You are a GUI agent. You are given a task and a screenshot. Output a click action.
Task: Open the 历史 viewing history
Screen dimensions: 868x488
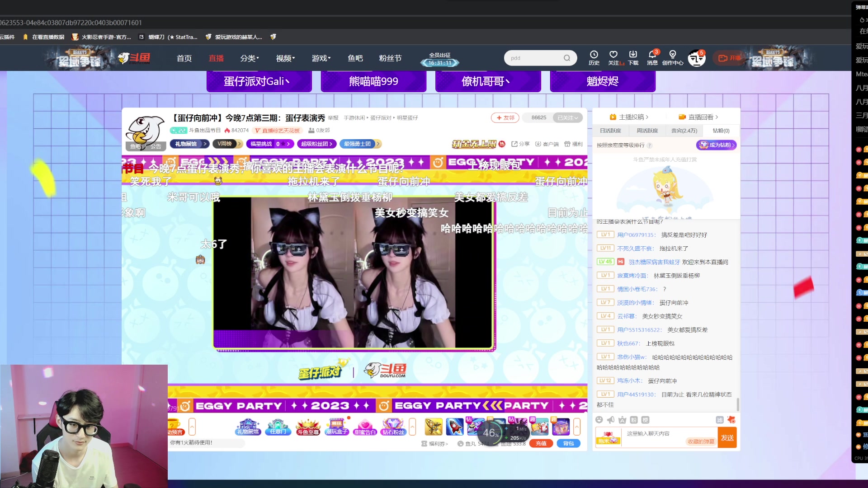[x=594, y=58]
